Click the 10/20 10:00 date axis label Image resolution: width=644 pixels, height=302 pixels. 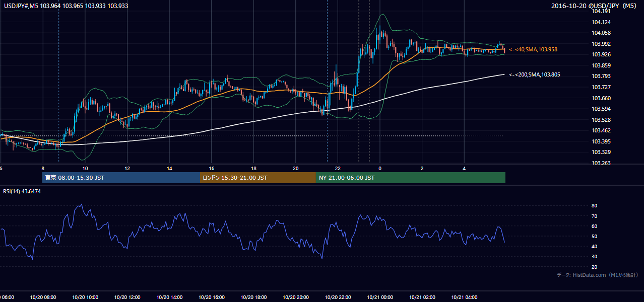(85, 297)
